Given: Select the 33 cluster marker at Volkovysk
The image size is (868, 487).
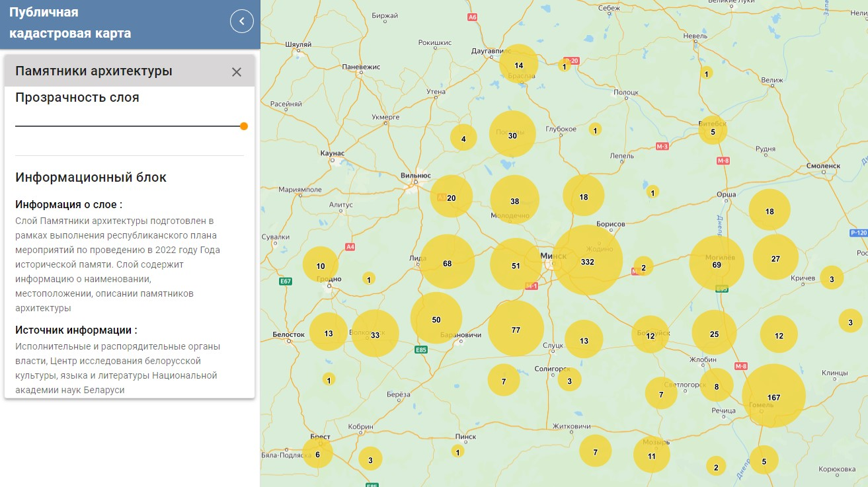Looking at the screenshot, I should tap(375, 334).
